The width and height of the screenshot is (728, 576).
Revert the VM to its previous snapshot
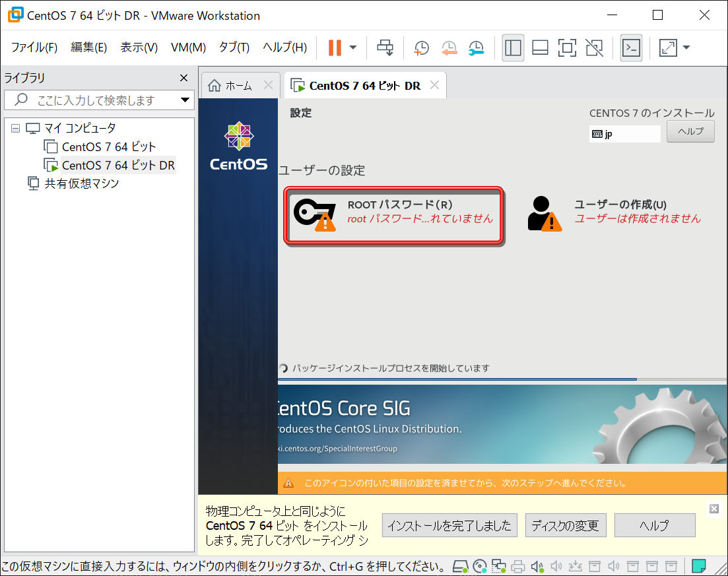point(449,48)
